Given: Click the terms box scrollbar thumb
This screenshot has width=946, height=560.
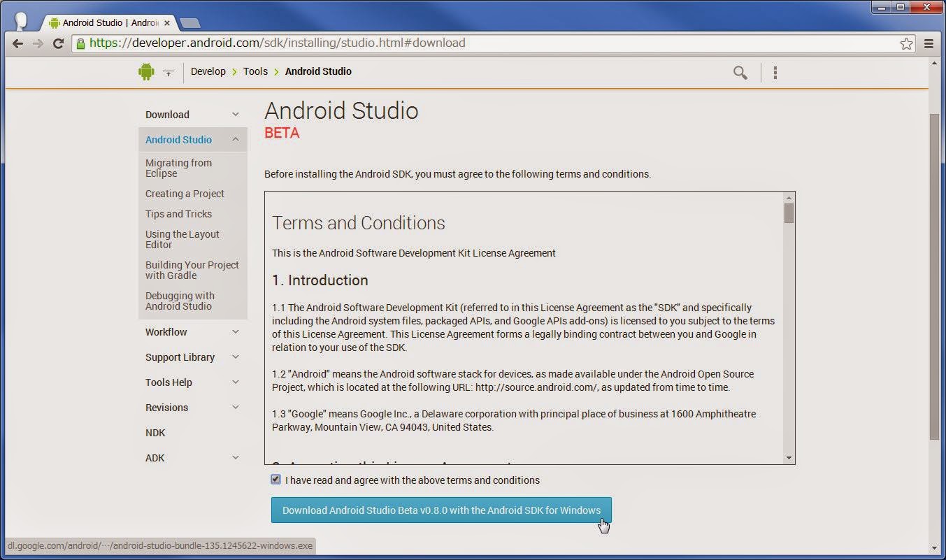Looking at the screenshot, I should (x=789, y=213).
